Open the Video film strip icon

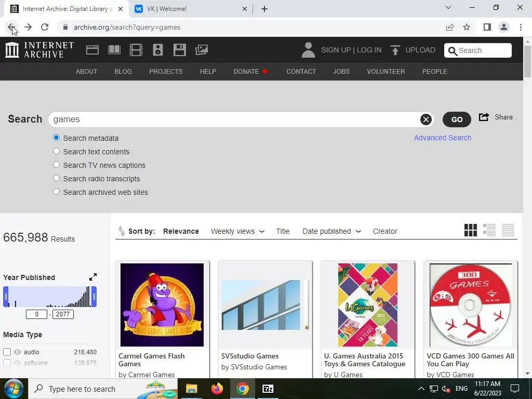[x=136, y=50]
